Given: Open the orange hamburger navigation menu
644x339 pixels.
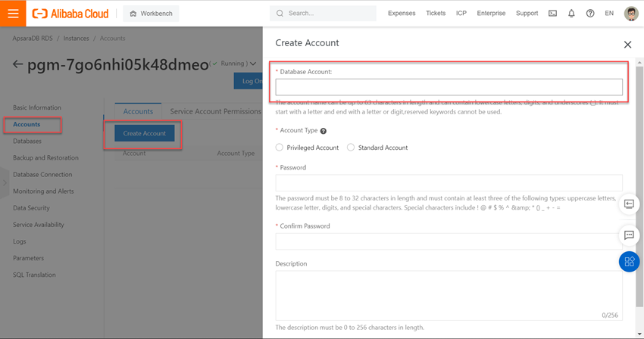Looking at the screenshot, I should click(x=13, y=13).
